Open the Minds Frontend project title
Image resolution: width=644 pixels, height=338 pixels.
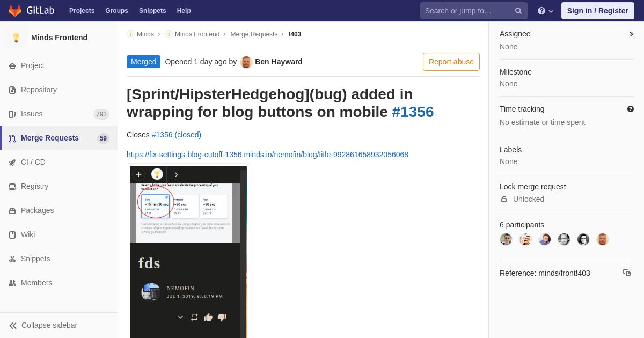click(x=59, y=38)
